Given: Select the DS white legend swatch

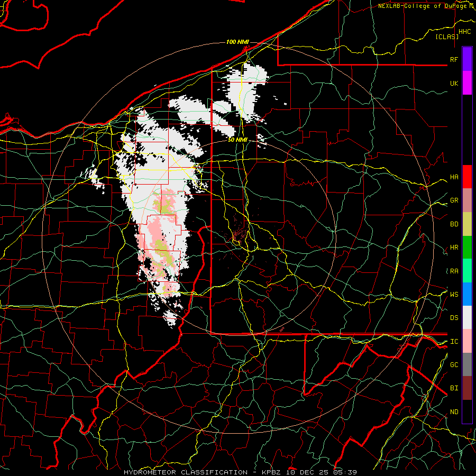Looking at the screenshot, I should 467,317.
